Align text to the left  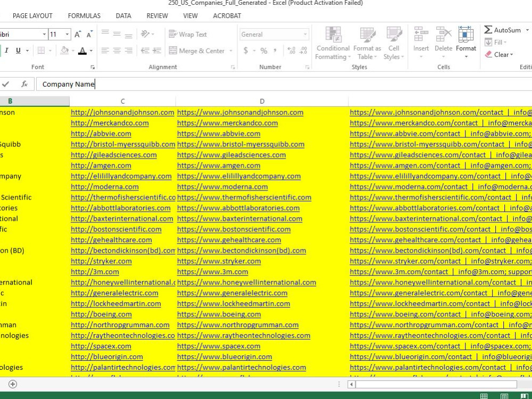click(x=105, y=51)
